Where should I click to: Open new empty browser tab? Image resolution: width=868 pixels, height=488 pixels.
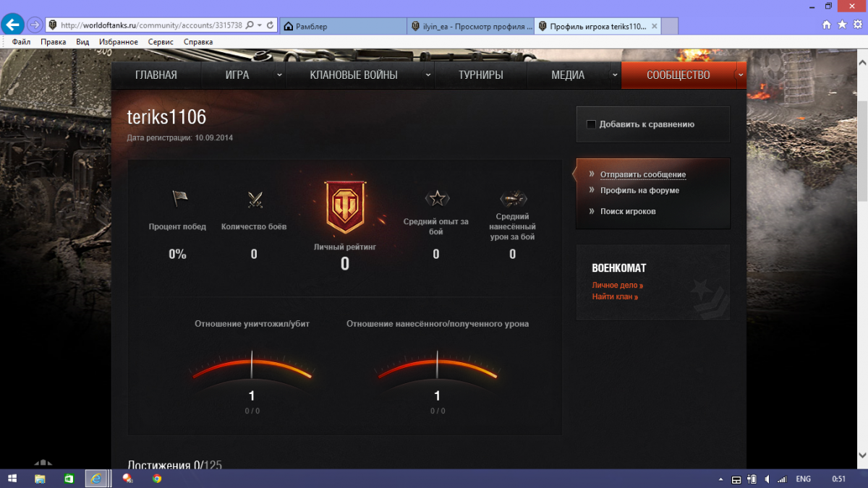pyautogui.click(x=670, y=26)
